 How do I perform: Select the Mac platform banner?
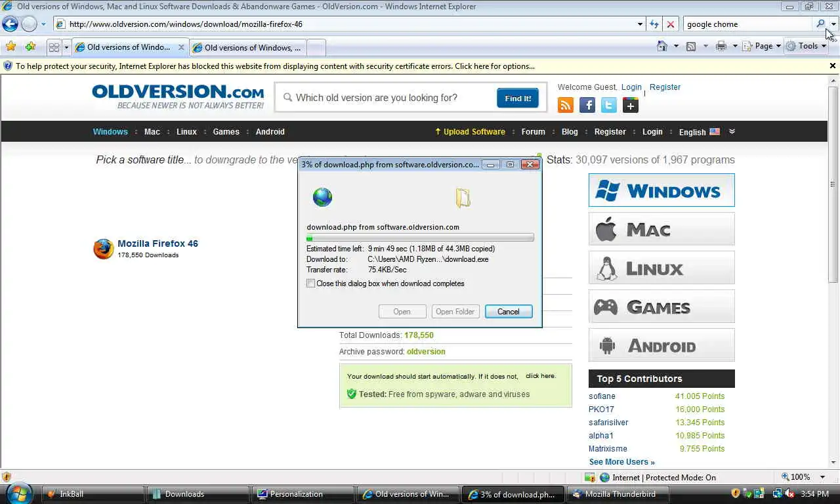point(661,229)
